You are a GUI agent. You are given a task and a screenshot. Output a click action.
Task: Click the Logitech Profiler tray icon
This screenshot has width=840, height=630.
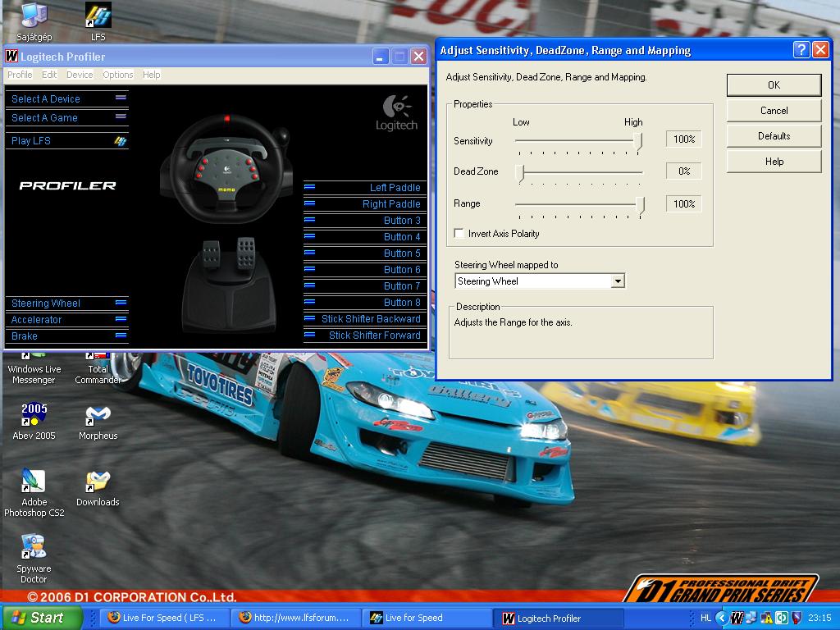point(737,619)
